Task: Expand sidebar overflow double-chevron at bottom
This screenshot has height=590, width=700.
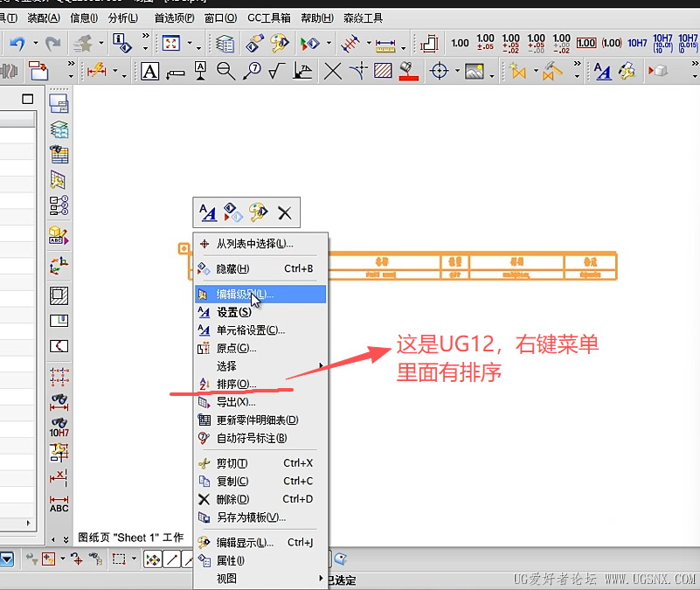Action: tap(66, 540)
